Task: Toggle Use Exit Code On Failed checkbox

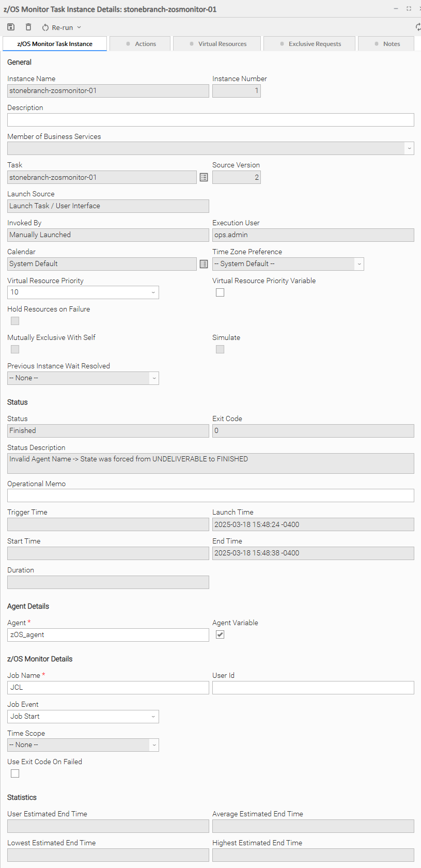Action: (15, 773)
